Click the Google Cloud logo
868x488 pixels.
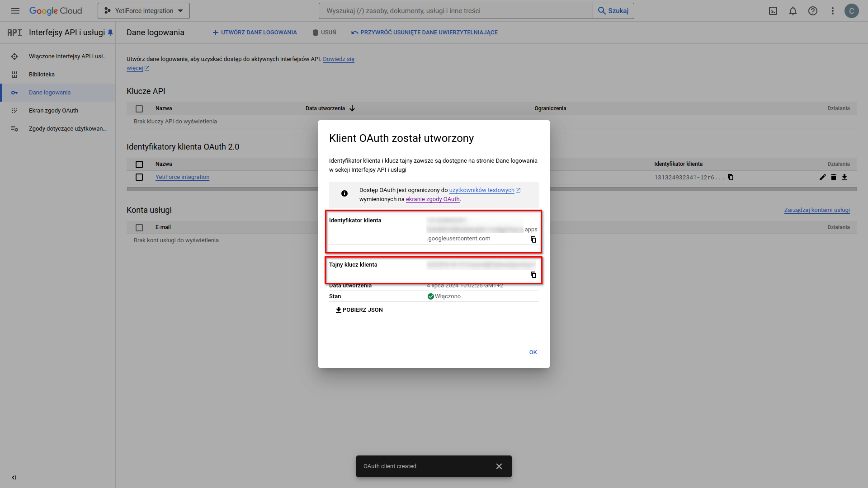[56, 11]
